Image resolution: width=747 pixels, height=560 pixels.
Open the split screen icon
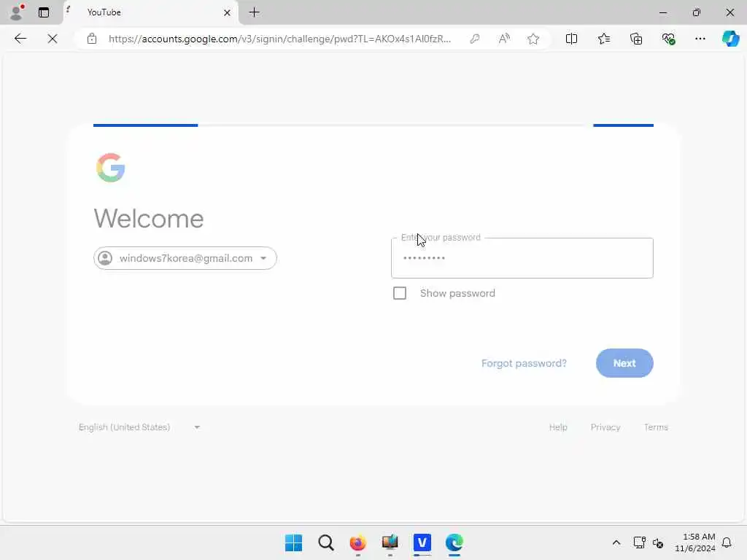point(571,39)
